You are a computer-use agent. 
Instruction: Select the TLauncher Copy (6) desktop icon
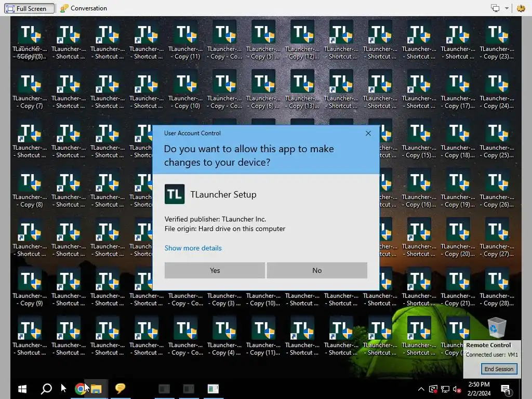click(x=263, y=90)
